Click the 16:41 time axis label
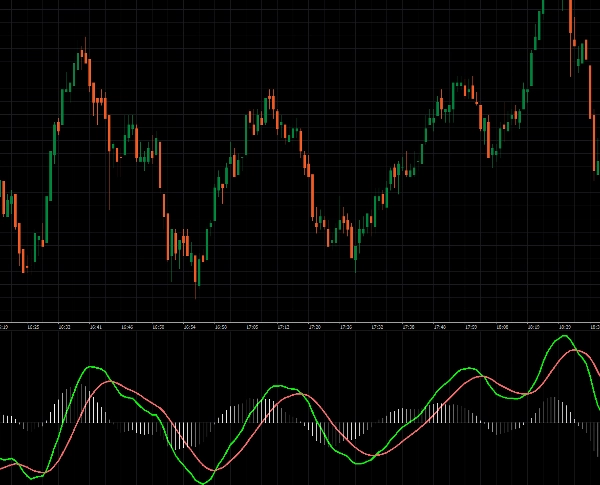 point(96,327)
